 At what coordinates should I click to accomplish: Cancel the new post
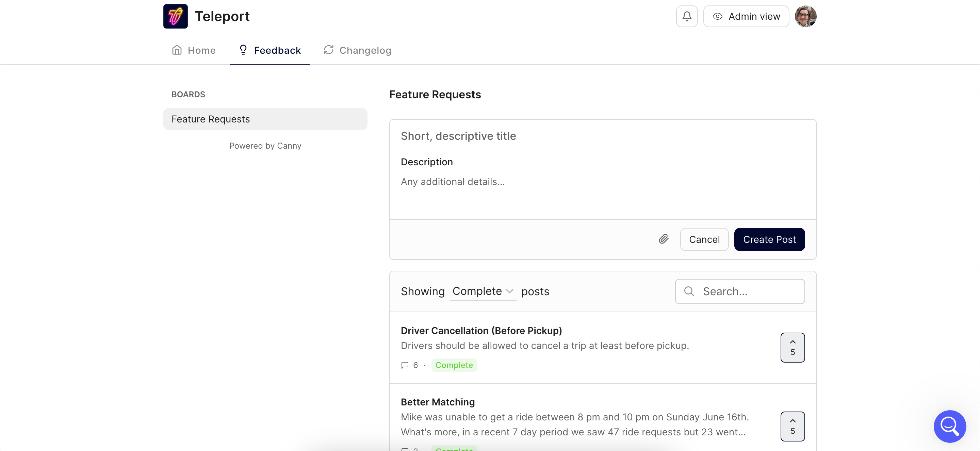(704, 239)
